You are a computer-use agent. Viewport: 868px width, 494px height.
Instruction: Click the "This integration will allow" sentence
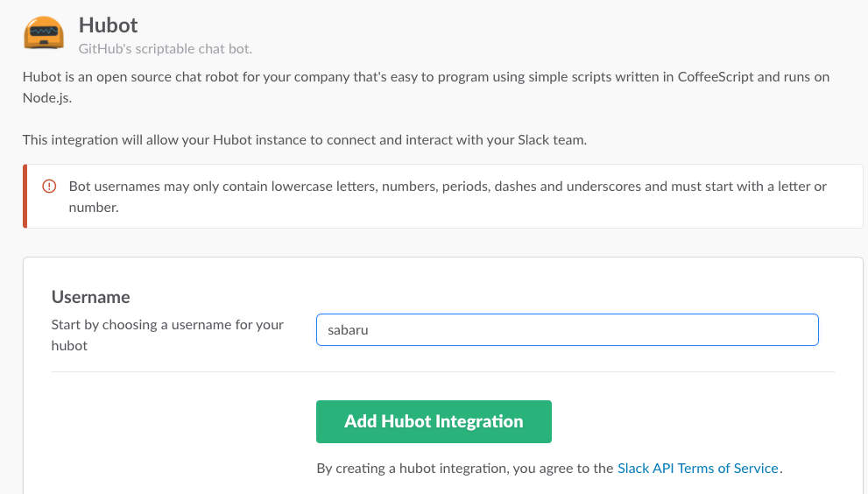point(305,139)
